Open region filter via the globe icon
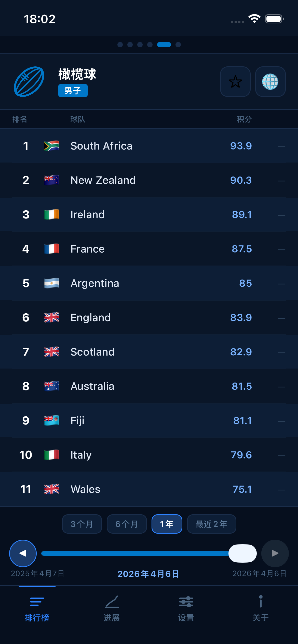The height and width of the screenshot is (644, 298). click(270, 82)
